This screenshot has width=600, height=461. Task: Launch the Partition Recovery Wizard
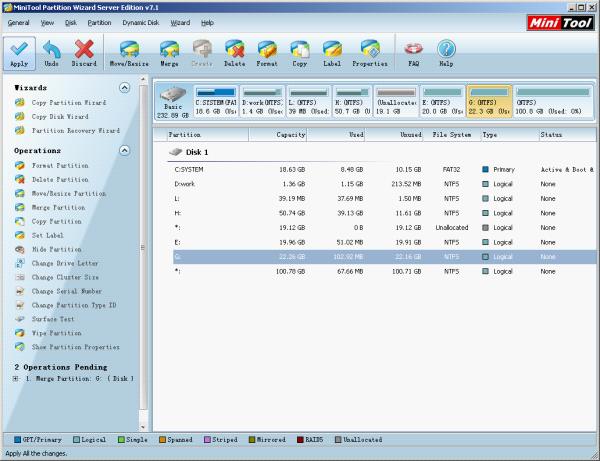(x=76, y=130)
